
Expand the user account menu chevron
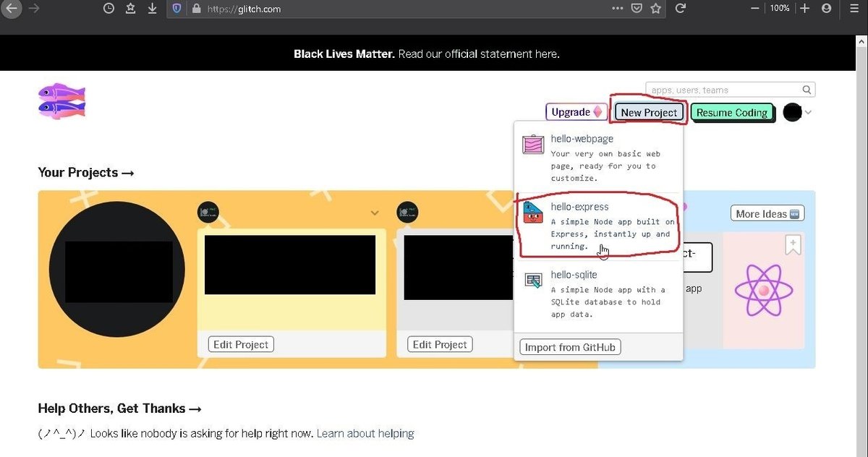[x=809, y=112]
